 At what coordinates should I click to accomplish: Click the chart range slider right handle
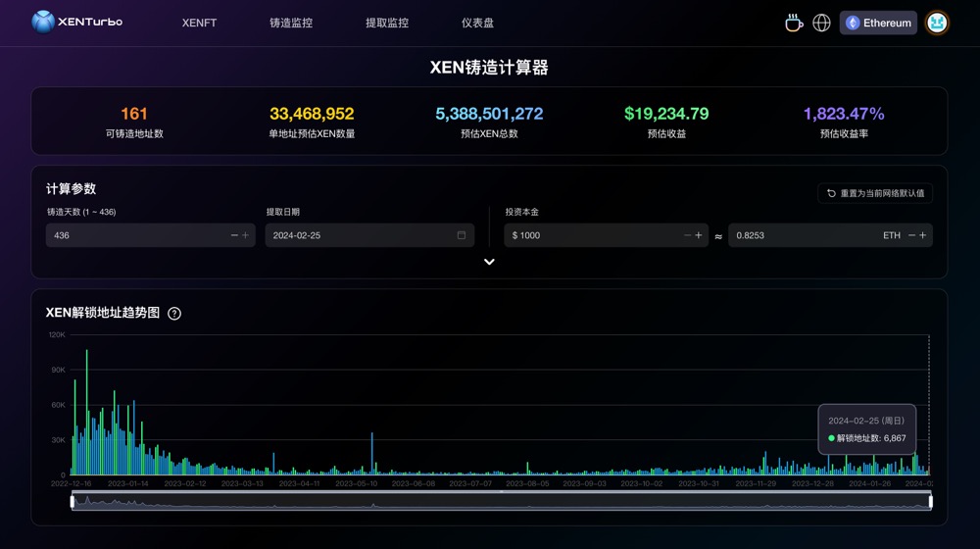point(931,502)
